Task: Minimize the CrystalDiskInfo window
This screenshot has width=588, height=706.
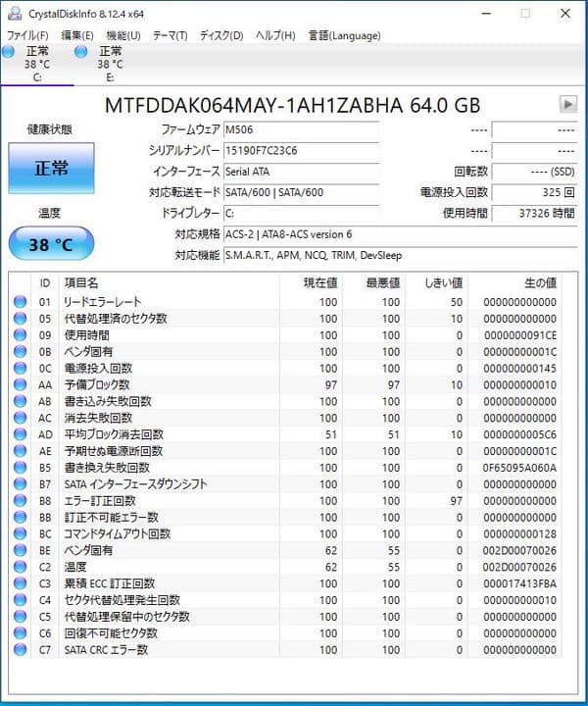Action: [486, 14]
